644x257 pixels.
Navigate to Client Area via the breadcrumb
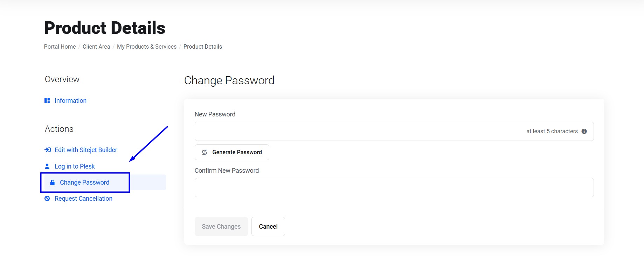tap(96, 47)
